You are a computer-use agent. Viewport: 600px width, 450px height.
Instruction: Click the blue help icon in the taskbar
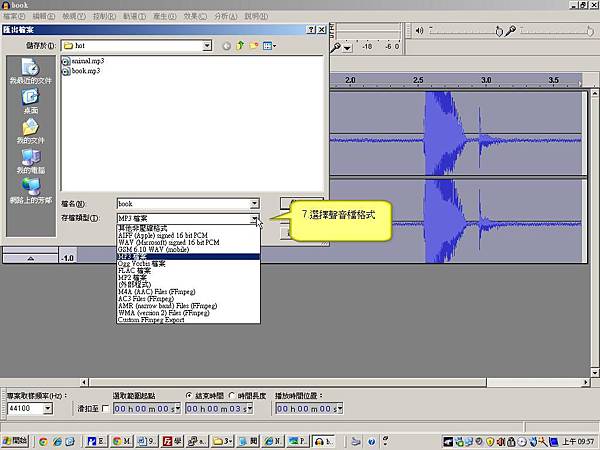pos(371,442)
